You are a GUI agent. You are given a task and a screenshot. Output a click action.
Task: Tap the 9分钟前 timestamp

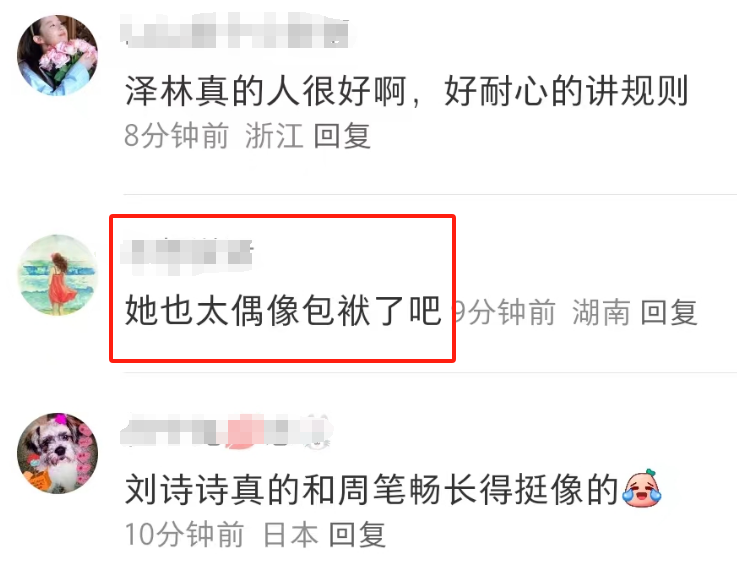click(504, 312)
